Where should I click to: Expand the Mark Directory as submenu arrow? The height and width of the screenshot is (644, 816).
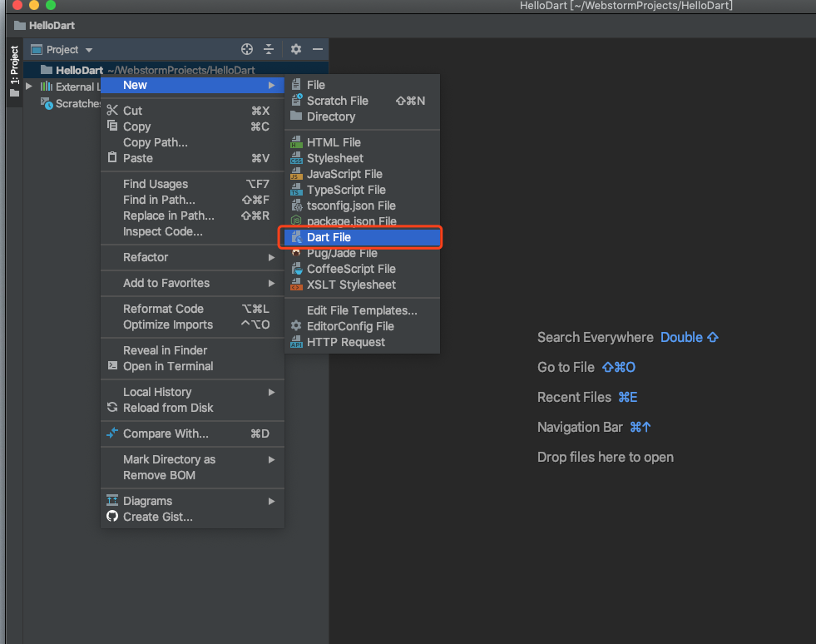tap(271, 459)
